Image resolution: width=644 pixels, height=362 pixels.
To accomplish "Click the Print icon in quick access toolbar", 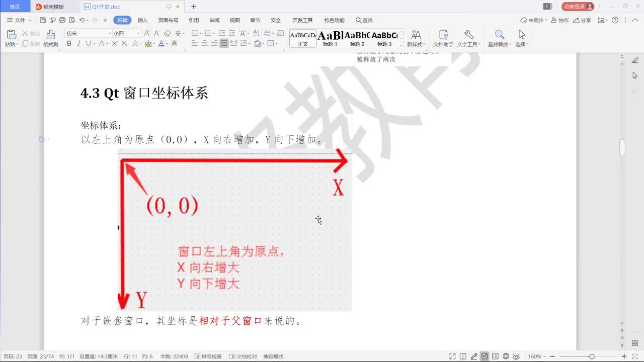I will 62,20.
